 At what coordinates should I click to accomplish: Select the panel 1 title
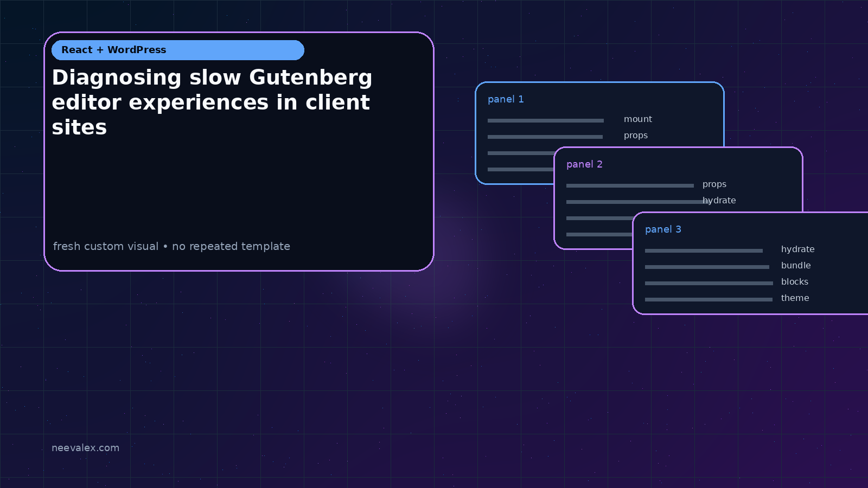point(506,99)
